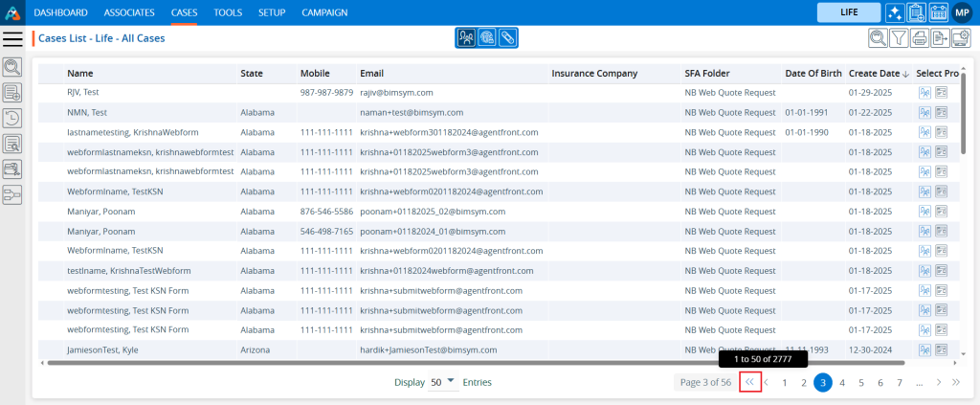
Task: Go to first page double-arrow
Action: tap(750, 382)
